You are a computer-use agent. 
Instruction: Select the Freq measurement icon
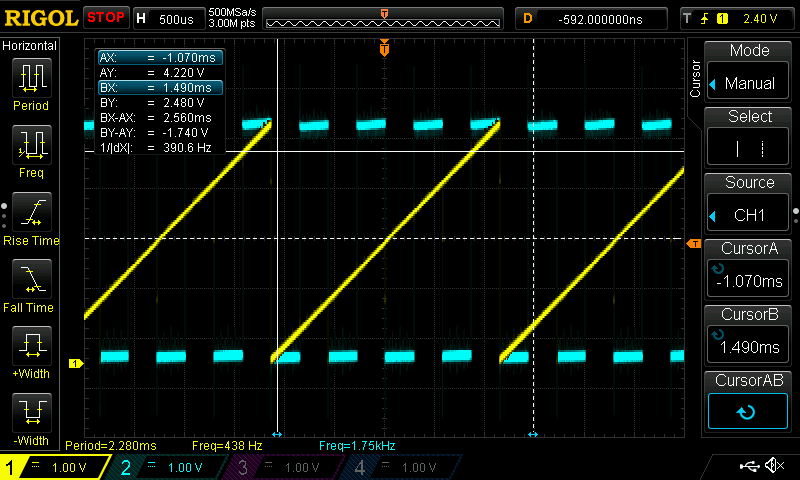point(31,151)
